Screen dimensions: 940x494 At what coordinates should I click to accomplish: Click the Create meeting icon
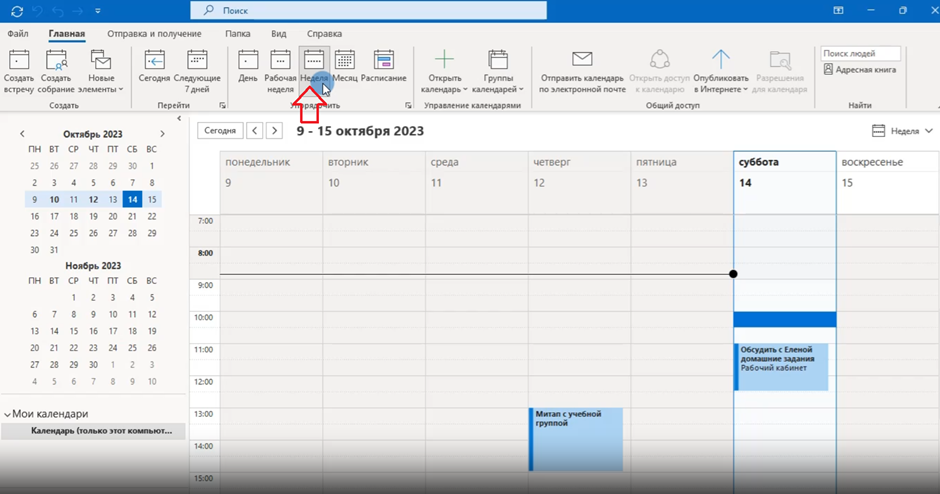pos(56,60)
